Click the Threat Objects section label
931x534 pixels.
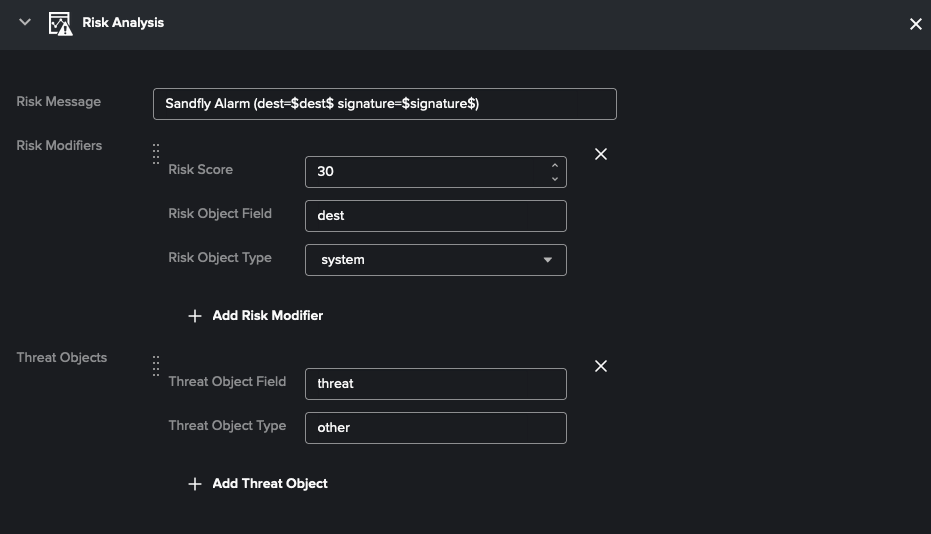pos(62,357)
